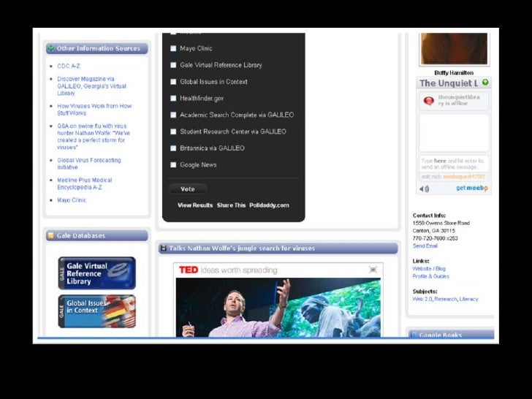
Task: Click the red offline speech bubble icon
Action: point(428,100)
